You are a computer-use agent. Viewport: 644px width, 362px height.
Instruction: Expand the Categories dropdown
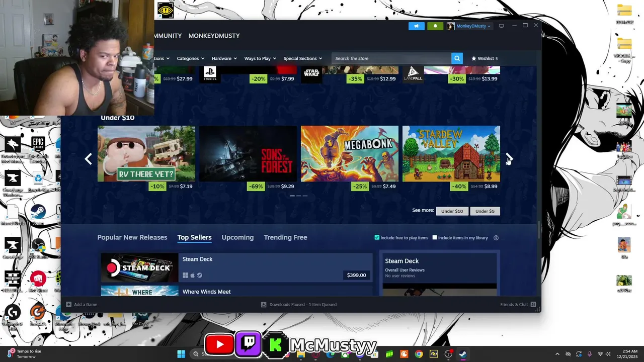click(190, 58)
